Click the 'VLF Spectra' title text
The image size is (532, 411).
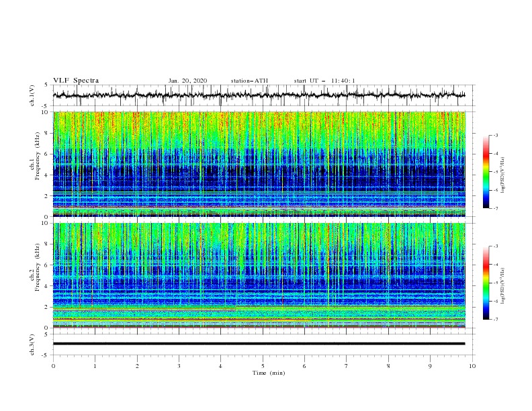(x=76, y=81)
